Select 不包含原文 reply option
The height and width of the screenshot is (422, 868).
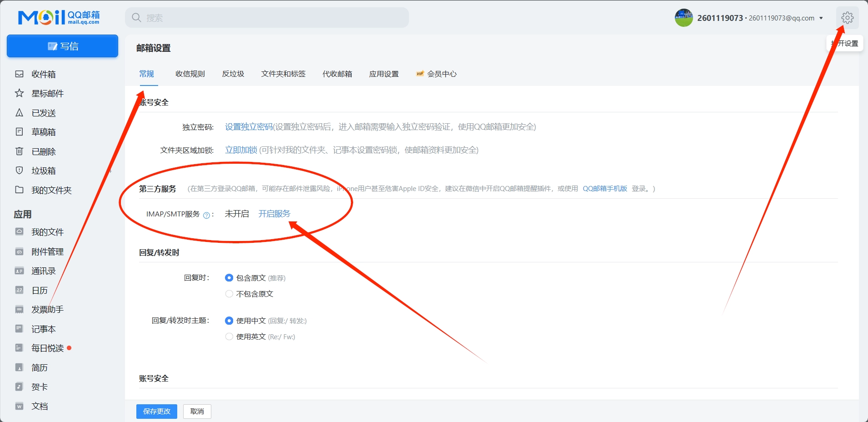point(229,294)
